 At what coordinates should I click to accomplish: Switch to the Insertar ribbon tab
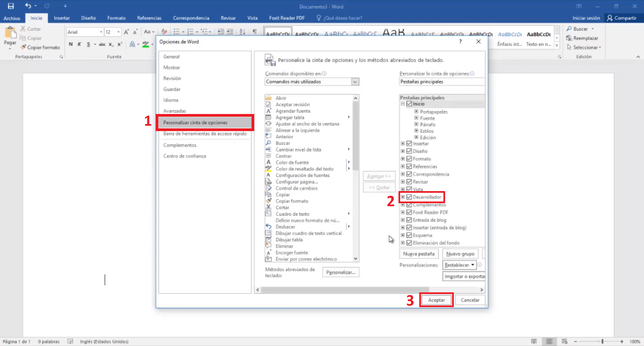(x=62, y=18)
